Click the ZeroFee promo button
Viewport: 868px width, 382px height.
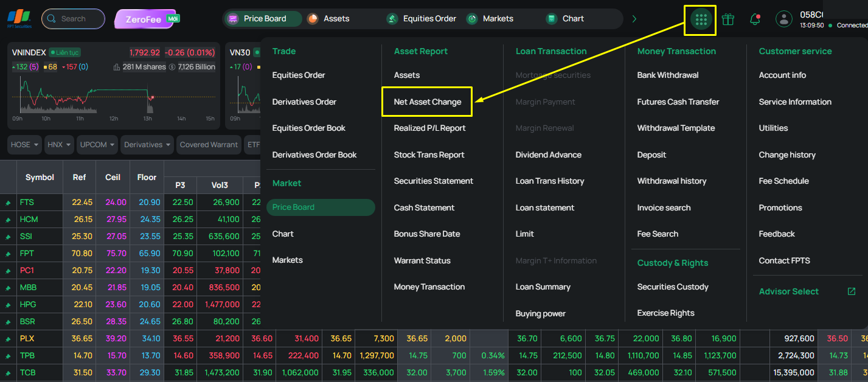(x=146, y=19)
